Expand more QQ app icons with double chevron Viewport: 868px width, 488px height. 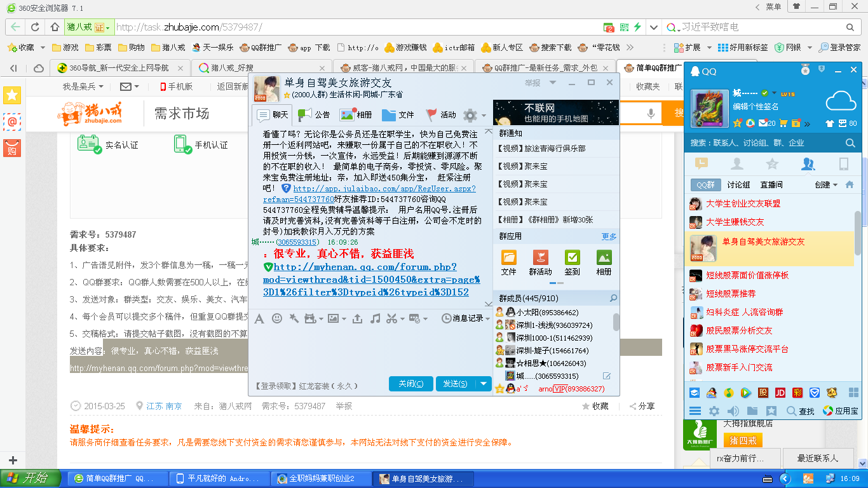pyautogui.click(x=807, y=123)
